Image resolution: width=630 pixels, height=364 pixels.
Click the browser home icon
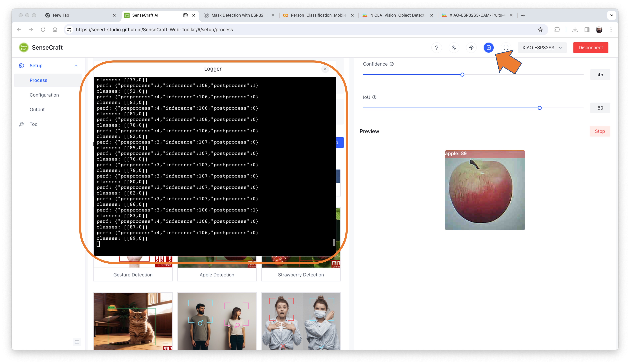pos(55,30)
